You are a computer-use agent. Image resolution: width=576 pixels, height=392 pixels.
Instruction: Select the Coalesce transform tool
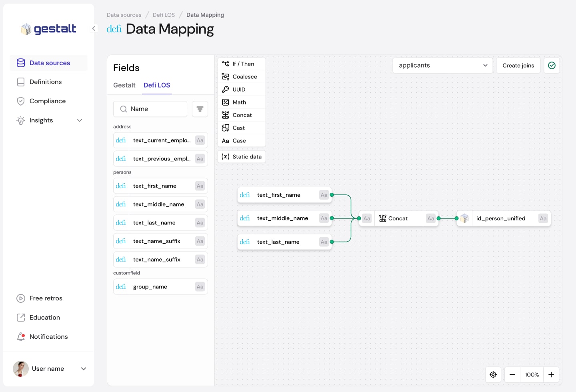(242, 76)
